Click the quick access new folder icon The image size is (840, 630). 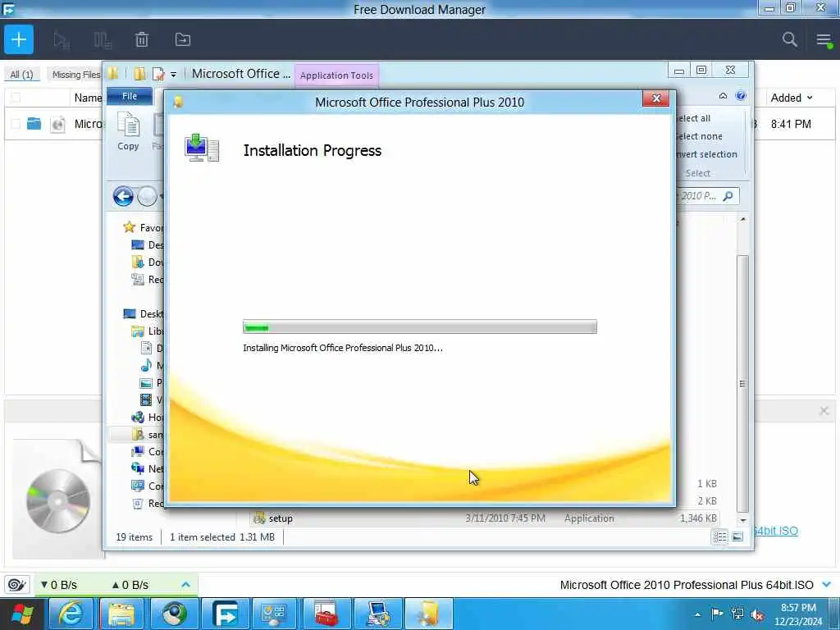click(139, 74)
